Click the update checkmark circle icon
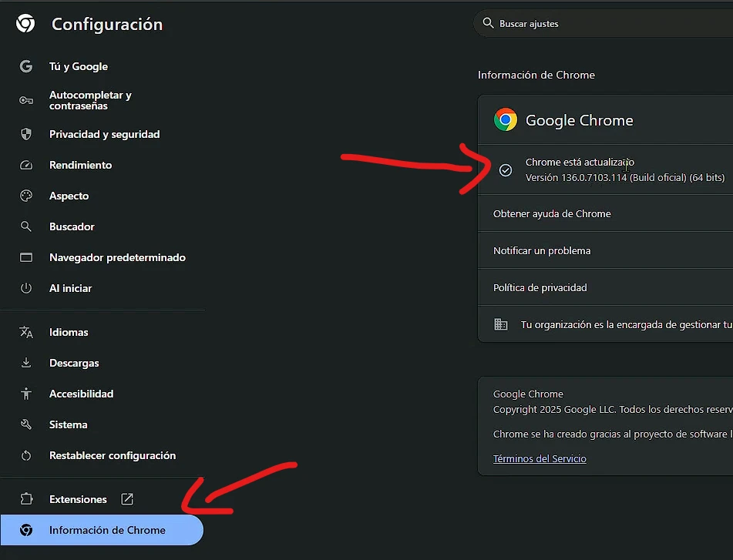Viewport: 733px width, 560px height. (506, 170)
